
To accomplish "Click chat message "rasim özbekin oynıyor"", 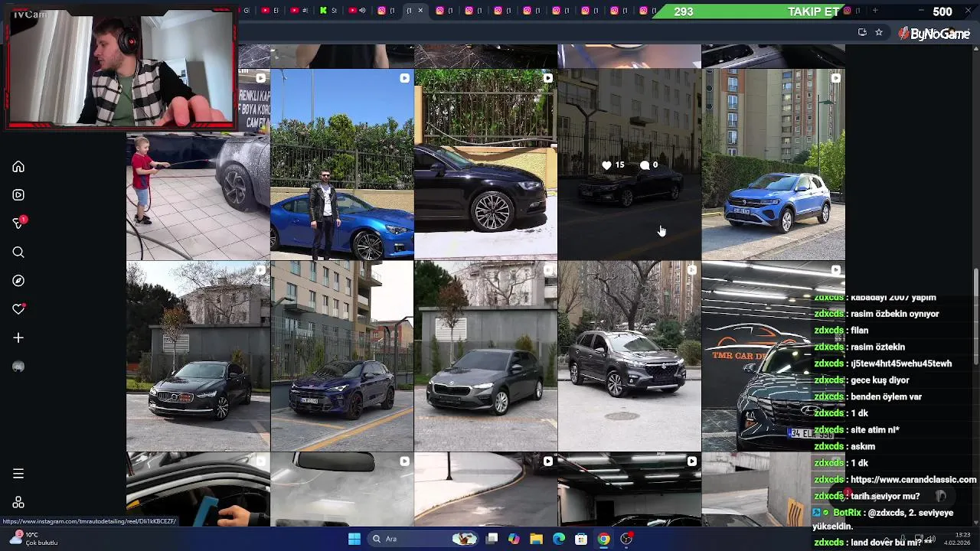I will pyautogui.click(x=895, y=314).
